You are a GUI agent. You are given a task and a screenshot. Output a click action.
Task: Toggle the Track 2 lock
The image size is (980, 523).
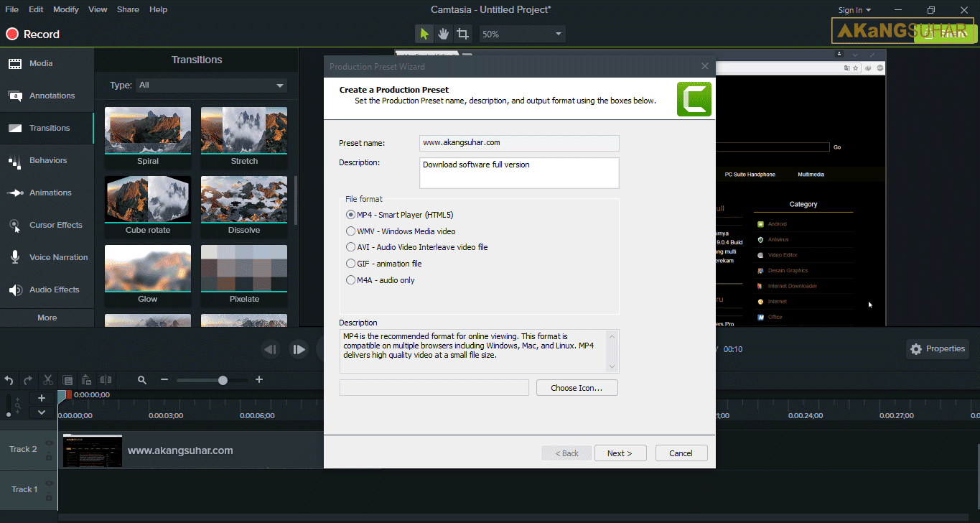[49, 457]
